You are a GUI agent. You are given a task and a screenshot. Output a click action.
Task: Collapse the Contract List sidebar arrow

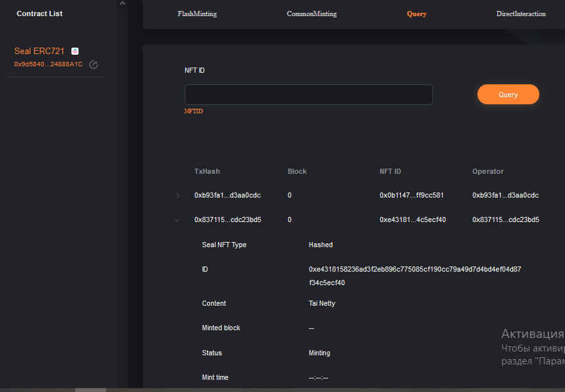pos(122,4)
